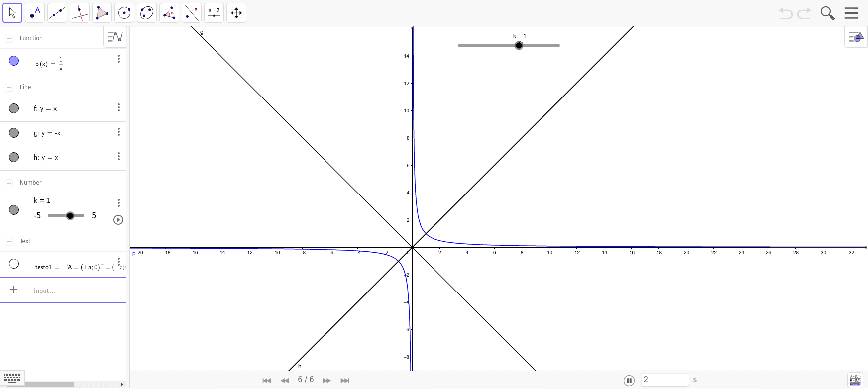Click the k slider in algebra panel

[66, 215]
